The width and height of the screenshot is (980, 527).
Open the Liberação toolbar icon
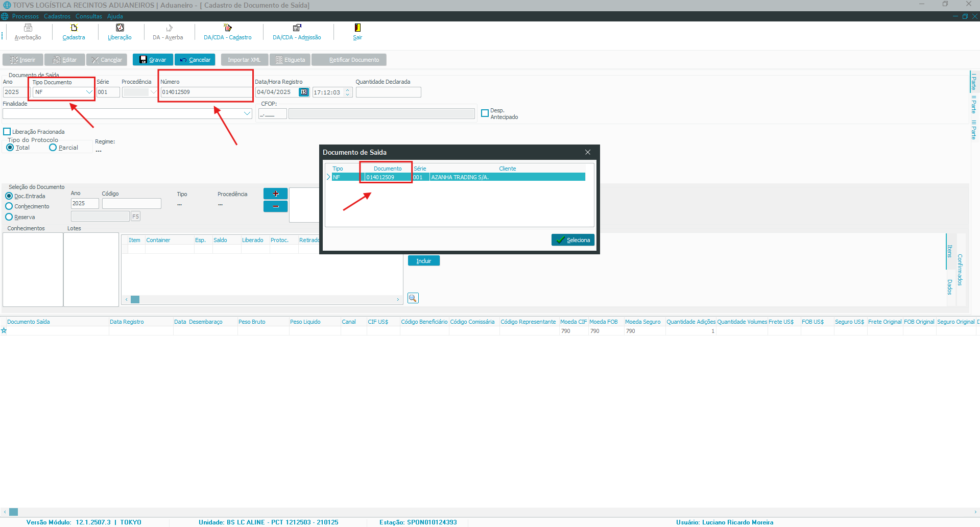pyautogui.click(x=119, y=32)
